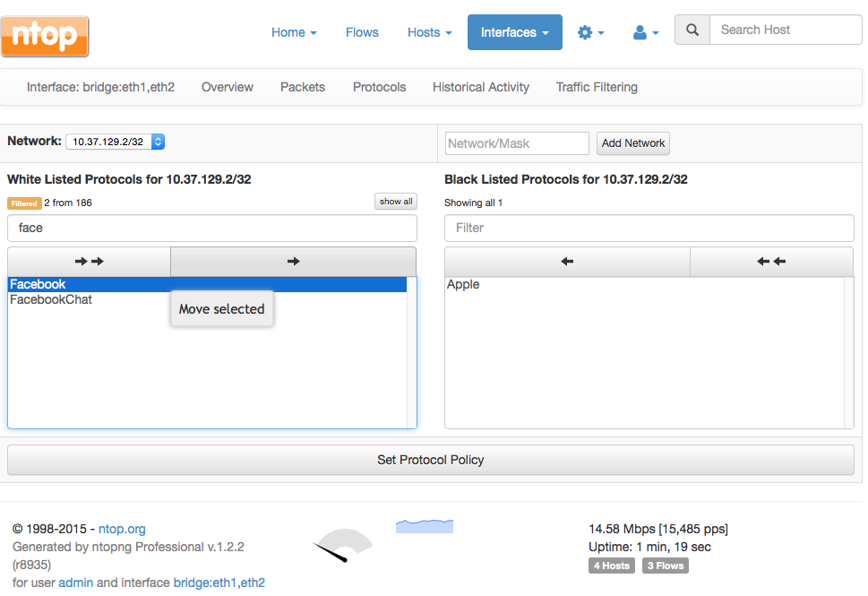868x596 pixels.
Task: Click the white list filter field containing face
Action: pos(212,229)
